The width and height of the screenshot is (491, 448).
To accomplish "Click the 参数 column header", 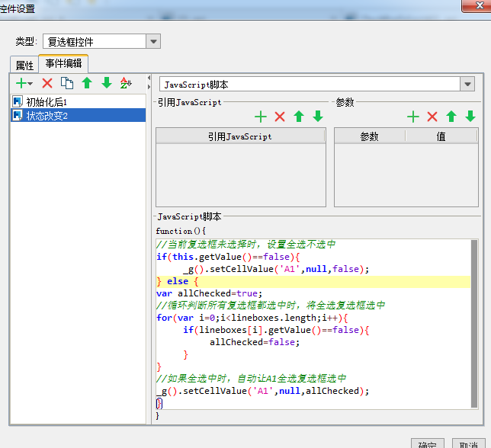I will tap(370, 136).
